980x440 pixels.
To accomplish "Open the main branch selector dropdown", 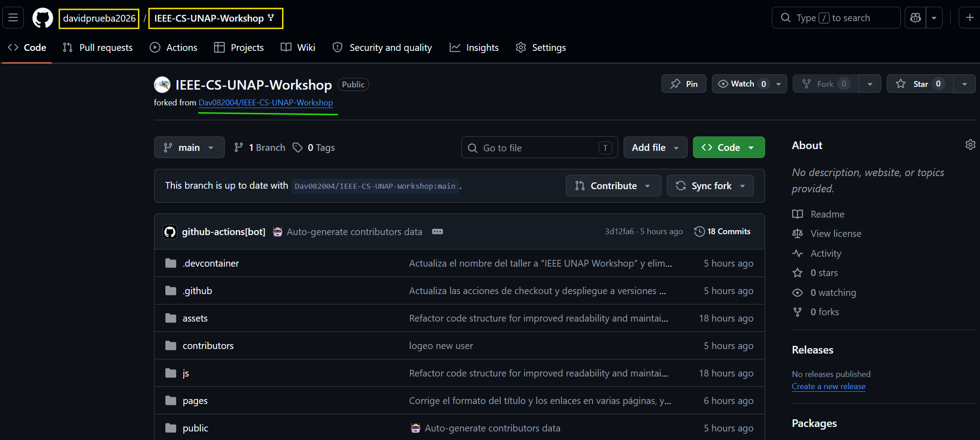I will [x=189, y=147].
